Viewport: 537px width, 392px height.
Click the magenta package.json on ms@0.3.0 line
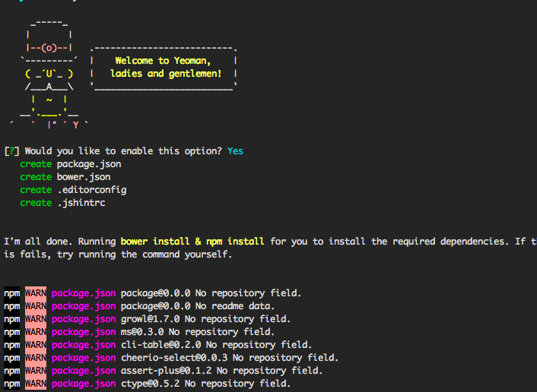coord(84,332)
